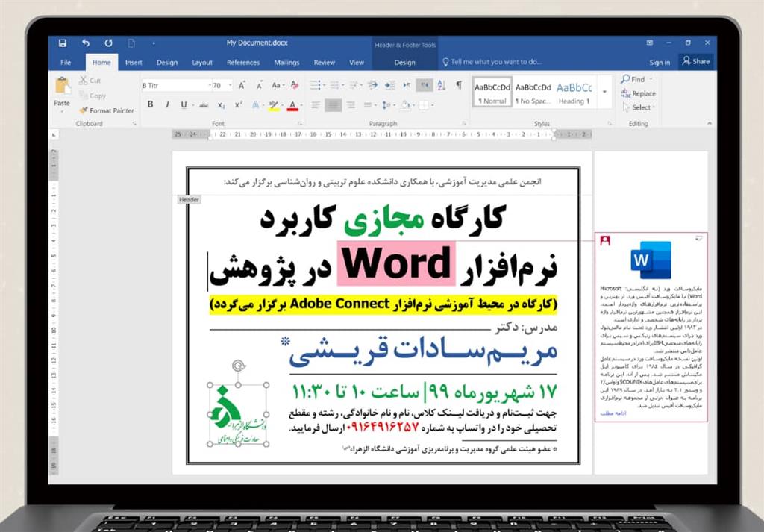Click the Undo arrow icon
The height and width of the screenshot is (532, 764).
click(86, 43)
